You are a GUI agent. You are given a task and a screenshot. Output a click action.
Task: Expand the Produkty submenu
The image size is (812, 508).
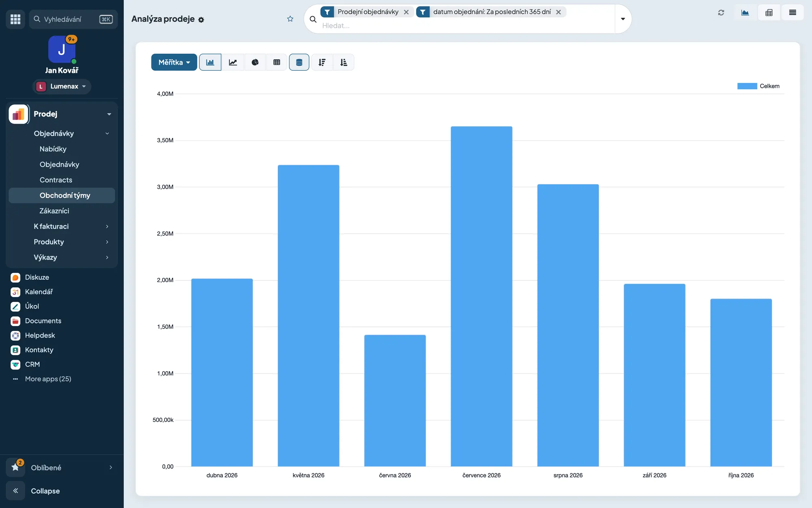[x=107, y=242]
